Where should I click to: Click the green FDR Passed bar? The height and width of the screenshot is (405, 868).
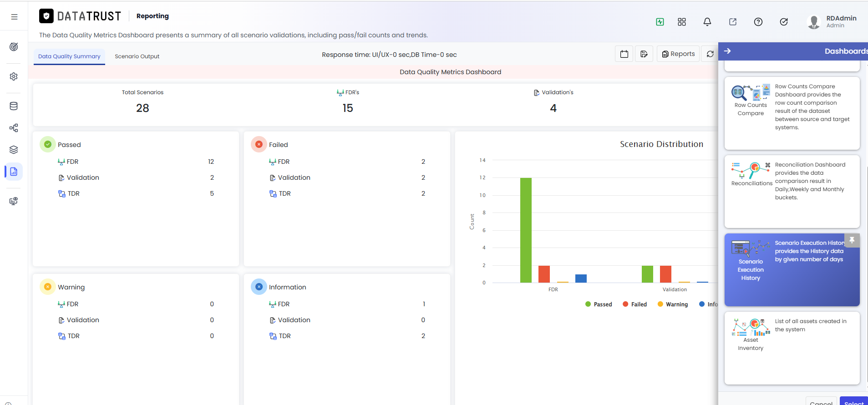(x=526, y=230)
